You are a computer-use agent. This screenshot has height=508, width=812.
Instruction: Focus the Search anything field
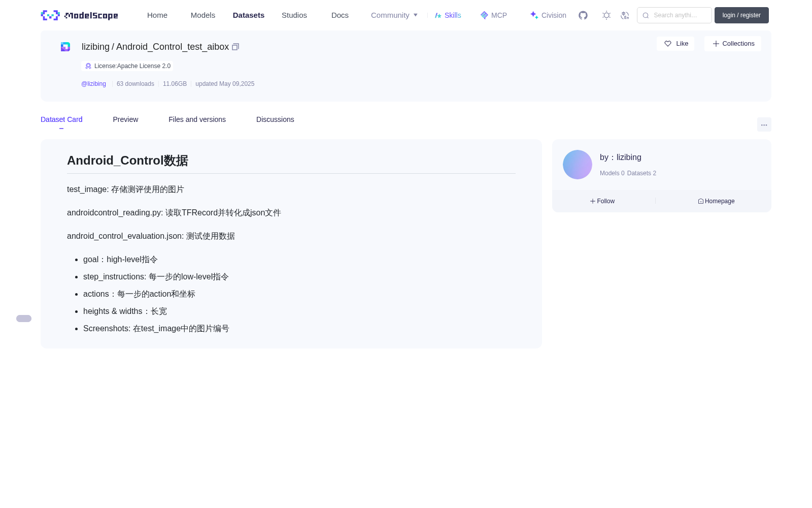674,15
